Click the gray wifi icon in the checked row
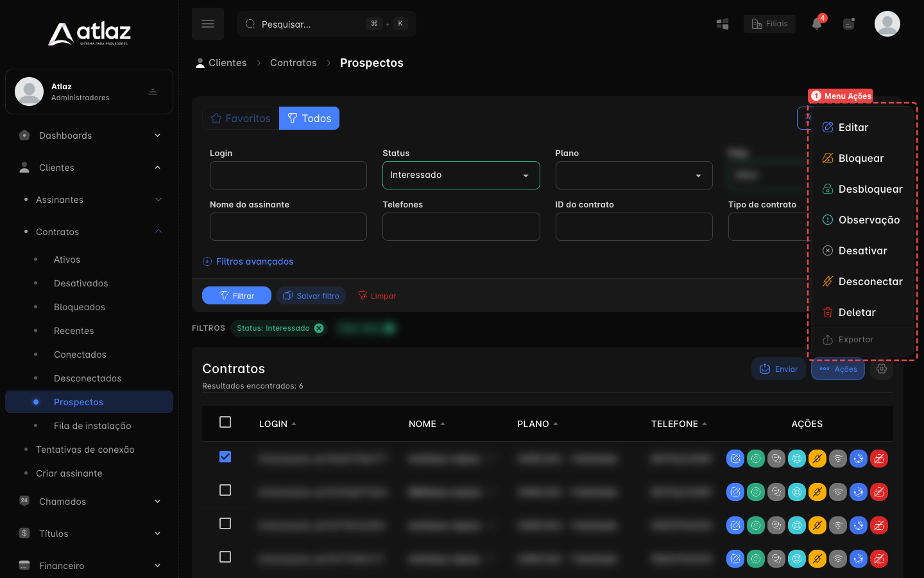This screenshot has width=924, height=578. pos(838,459)
